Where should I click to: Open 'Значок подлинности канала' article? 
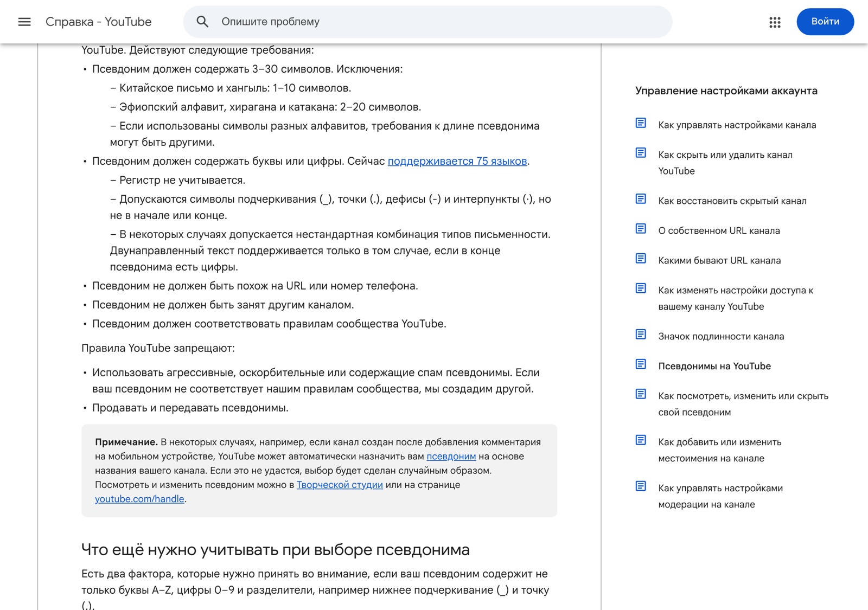[x=721, y=337]
